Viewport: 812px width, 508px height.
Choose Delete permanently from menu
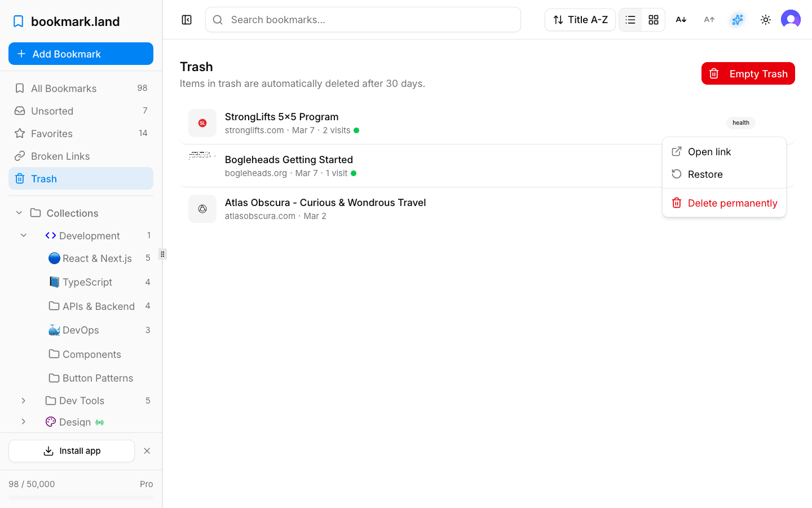click(x=724, y=203)
